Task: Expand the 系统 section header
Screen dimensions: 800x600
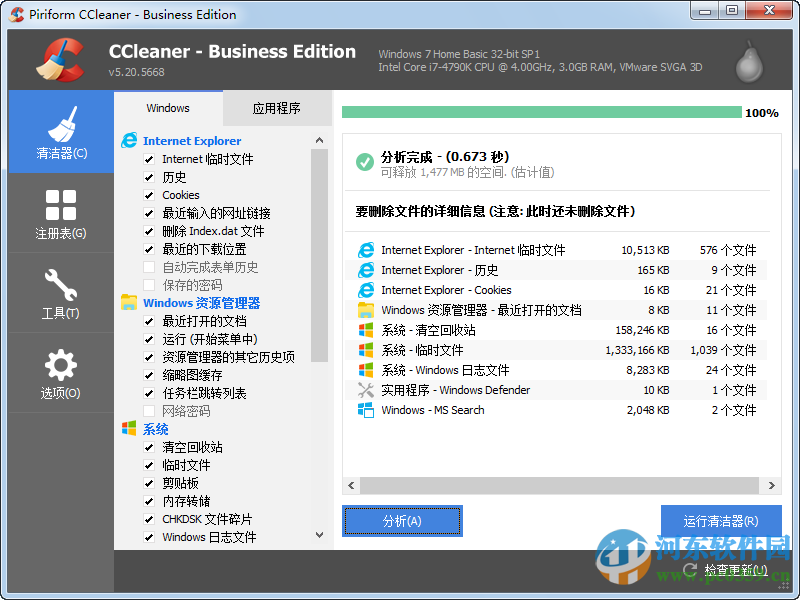Action: pos(155,428)
